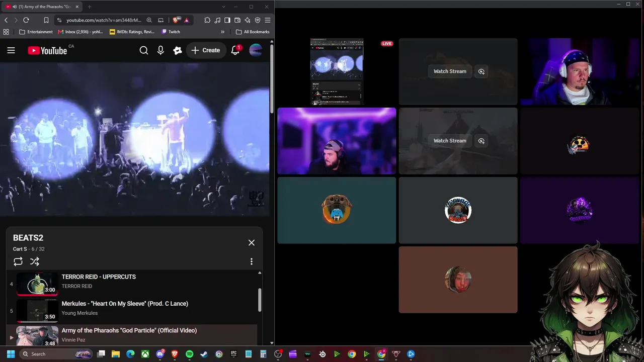Open the God Particle video thumbnail
This screenshot has height=362, width=644.
pos(37,336)
